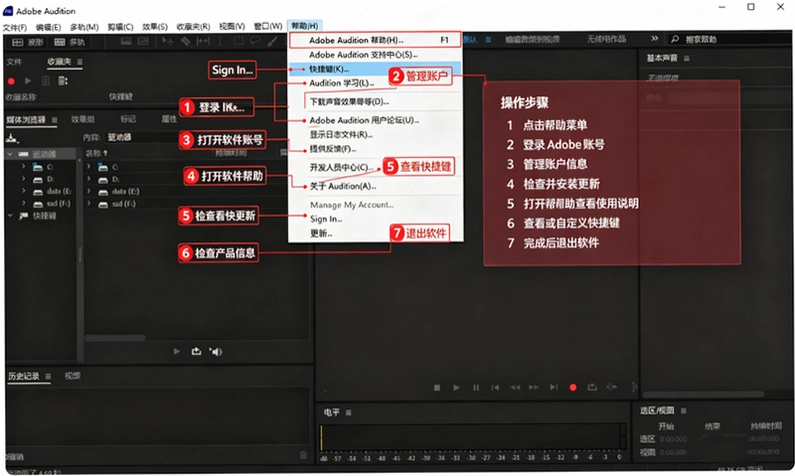Switch to 多轨 multitrack view
The image size is (795, 476).
click(x=69, y=42)
